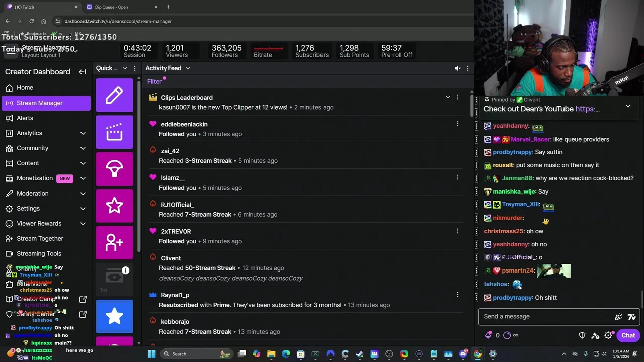Viewport: 644px width, 362px height.
Task: Expand the pinned message in chat
Action: (x=628, y=106)
